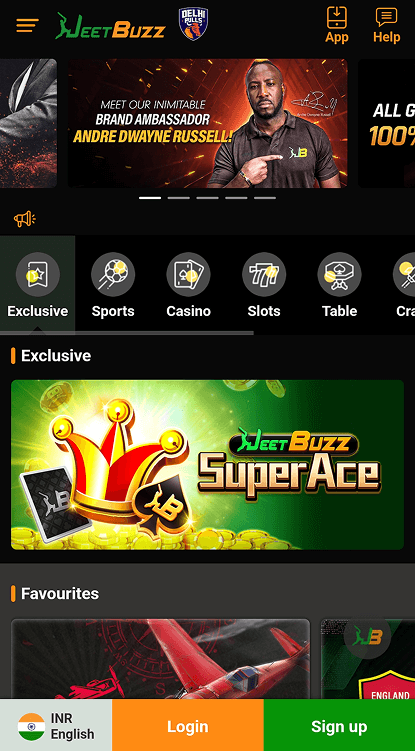Switch to the Exclusive category tab
Screen dimensions: 415x751
[x=37, y=284]
